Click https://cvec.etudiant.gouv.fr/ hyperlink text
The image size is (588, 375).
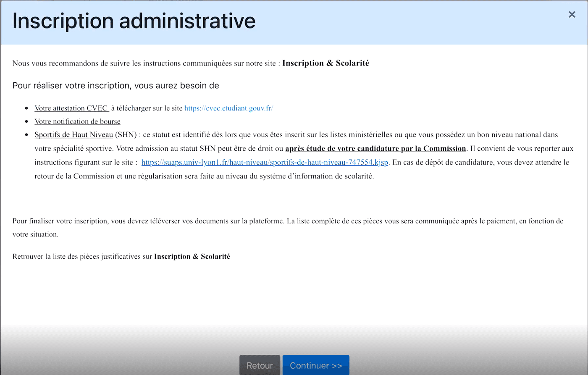click(x=228, y=108)
